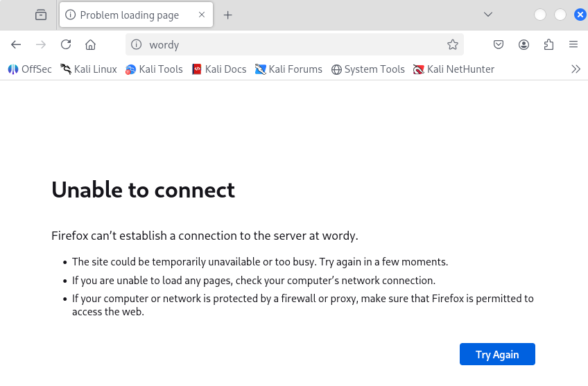Viewport: 588px width, 386px height.
Task: Click the Try Again button
Action: (497, 354)
